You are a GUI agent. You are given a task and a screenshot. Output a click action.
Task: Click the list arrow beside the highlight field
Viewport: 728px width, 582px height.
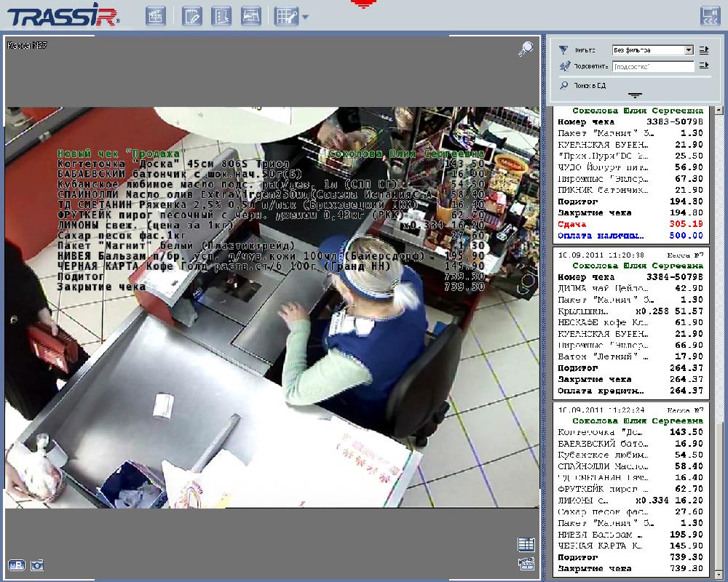704,66
